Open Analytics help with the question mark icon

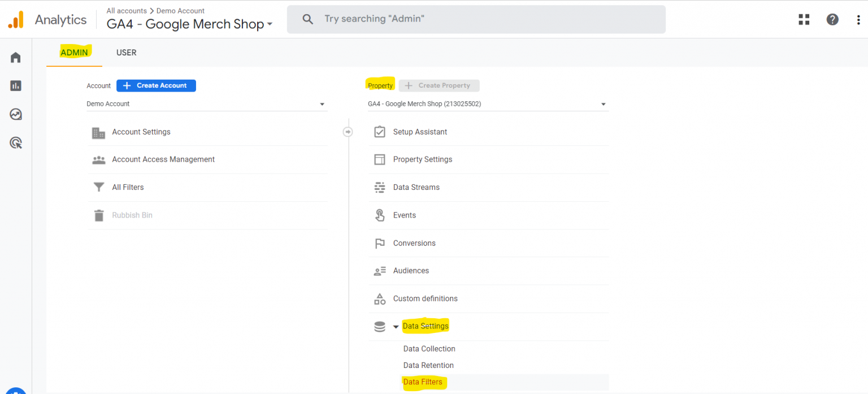832,19
